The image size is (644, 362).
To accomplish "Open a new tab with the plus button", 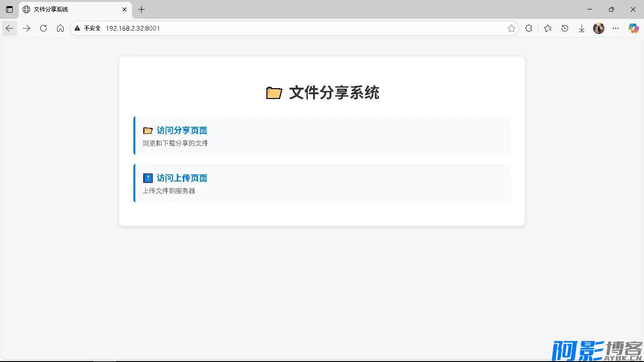I will 140,9.
